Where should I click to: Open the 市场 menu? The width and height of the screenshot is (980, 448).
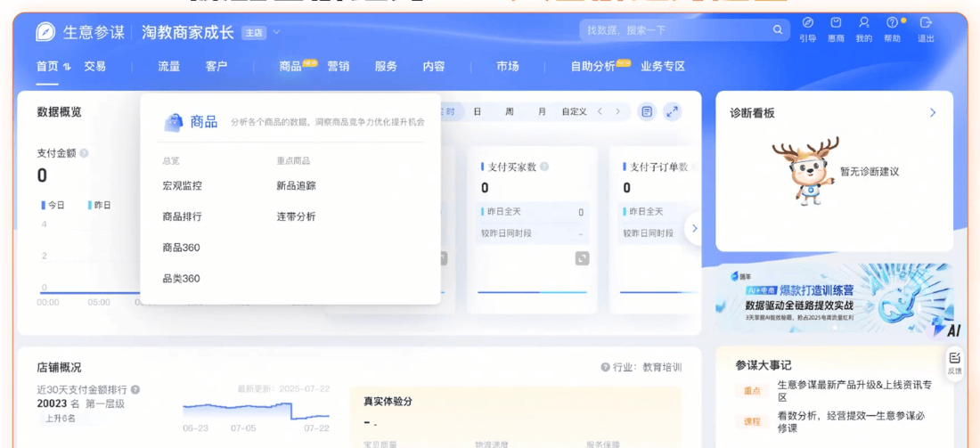click(x=508, y=67)
